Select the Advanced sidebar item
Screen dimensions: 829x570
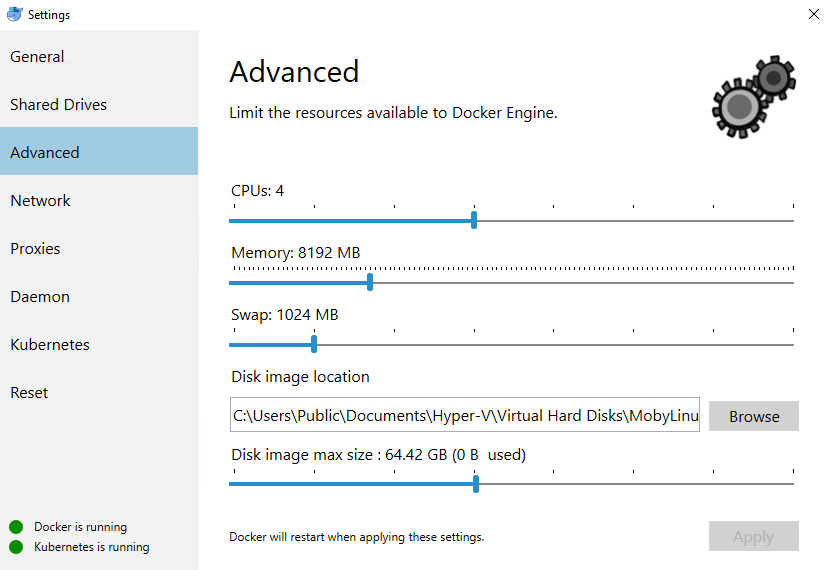click(45, 153)
